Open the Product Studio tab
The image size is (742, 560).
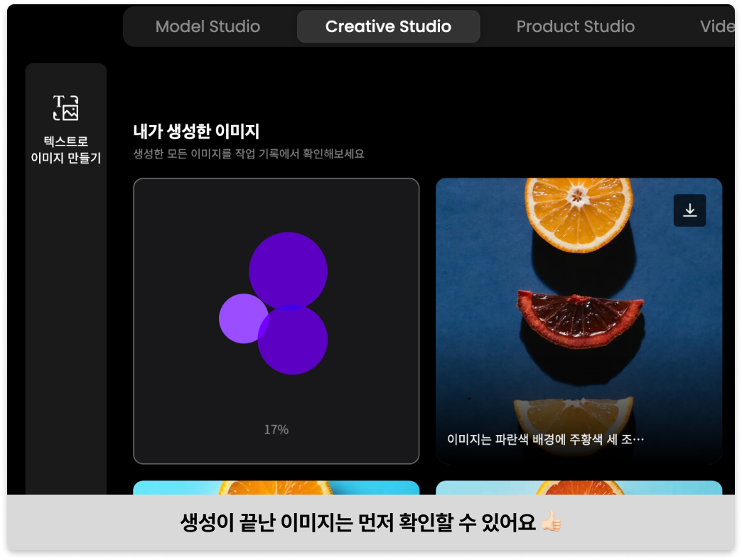point(576,26)
